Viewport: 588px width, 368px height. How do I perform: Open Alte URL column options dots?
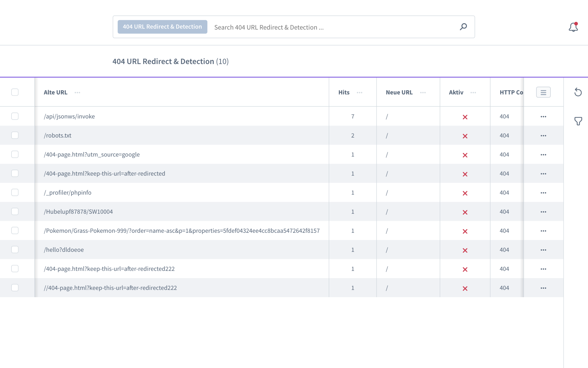click(77, 92)
